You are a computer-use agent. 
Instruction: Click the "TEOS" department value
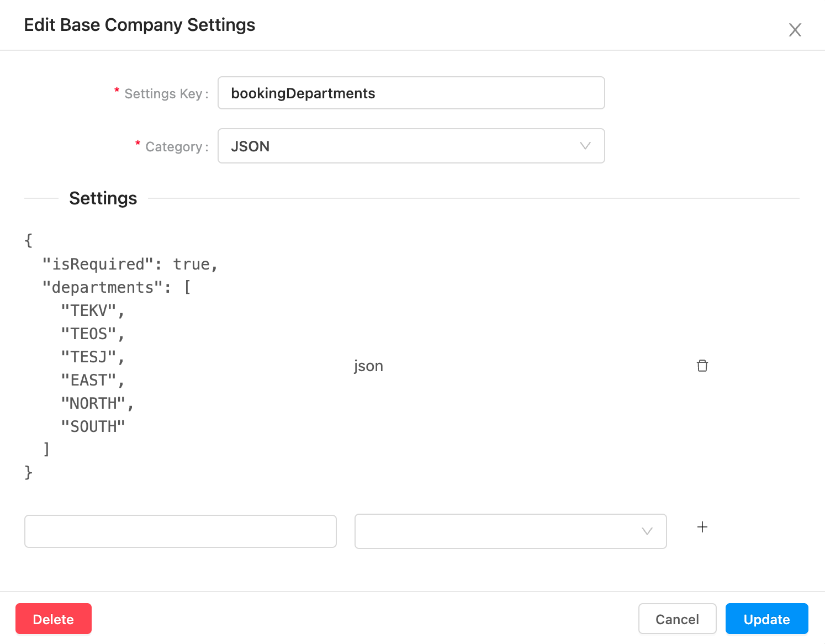pyautogui.click(x=89, y=334)
